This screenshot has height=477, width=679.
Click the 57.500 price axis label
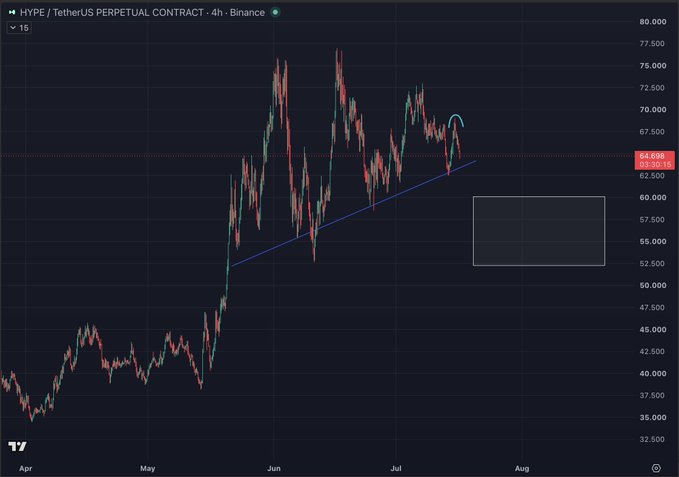point(653,219)
